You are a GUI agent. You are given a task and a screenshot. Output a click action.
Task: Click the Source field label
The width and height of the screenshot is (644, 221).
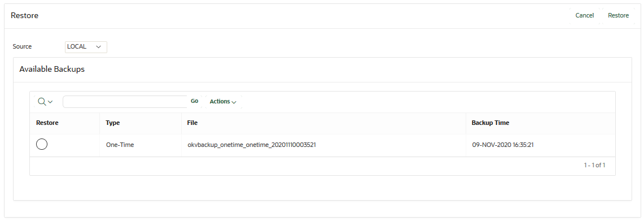22,46
